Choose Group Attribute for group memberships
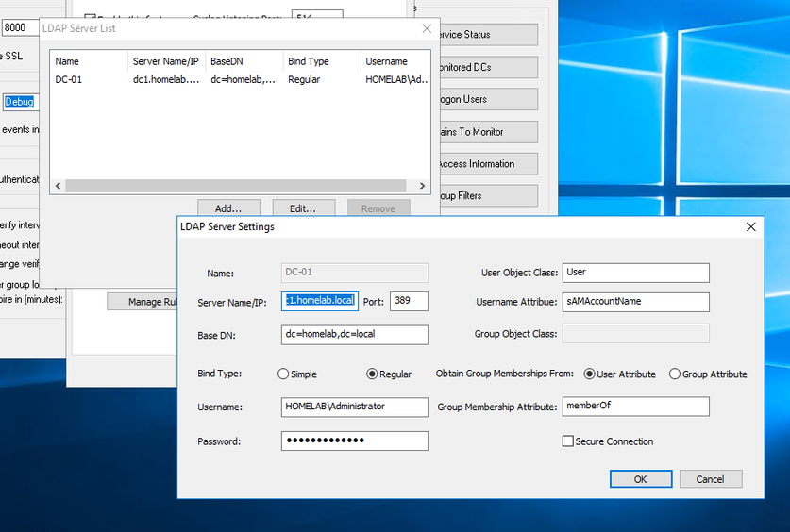 675,374
